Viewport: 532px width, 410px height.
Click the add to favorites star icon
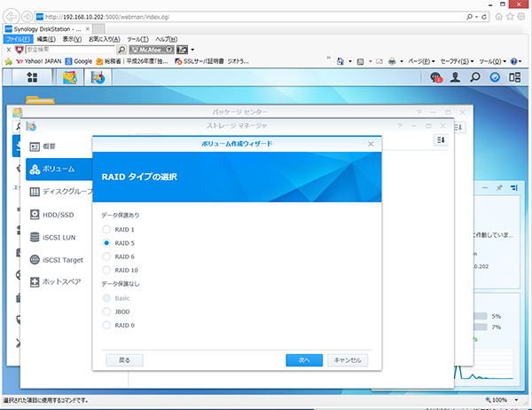[x=9, y=61]
